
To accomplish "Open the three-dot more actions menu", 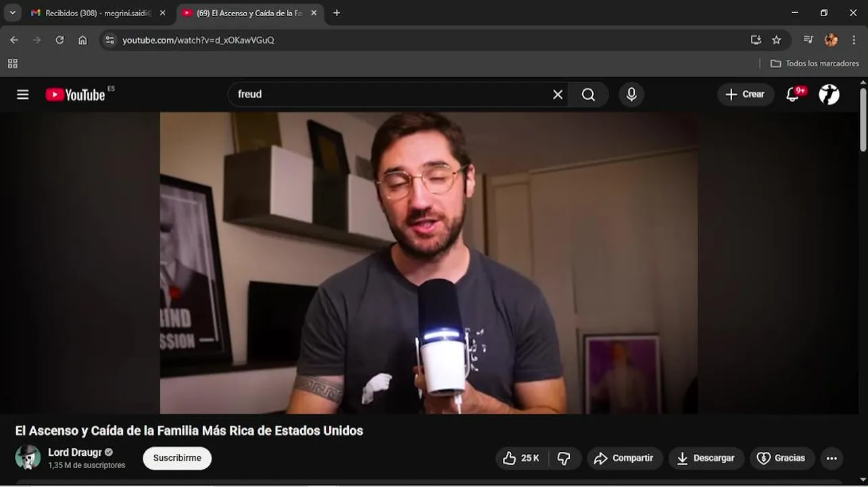I will click(x=831, y=459).
